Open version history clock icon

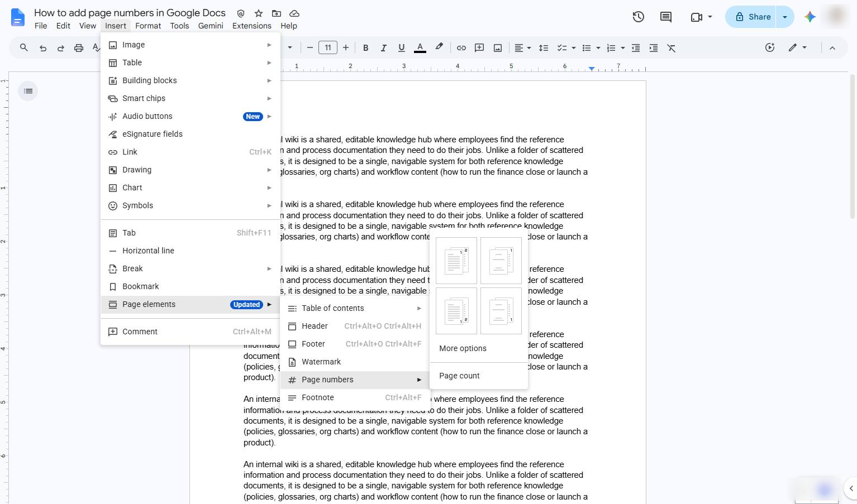tap(639, 17)
